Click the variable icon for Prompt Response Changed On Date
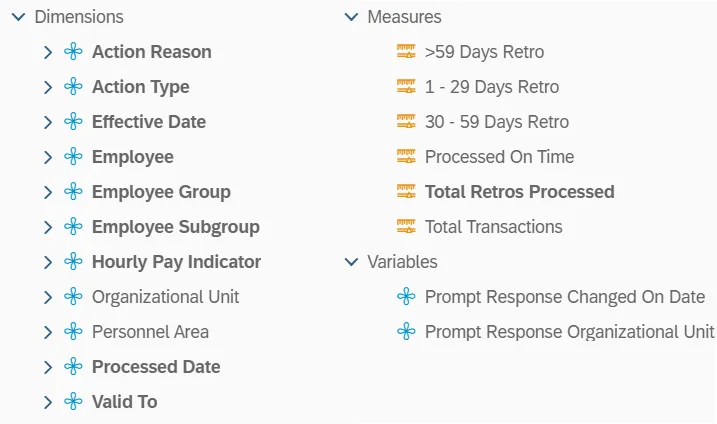The width and height of the screenshot is (717, 424). tap(405, 297)
